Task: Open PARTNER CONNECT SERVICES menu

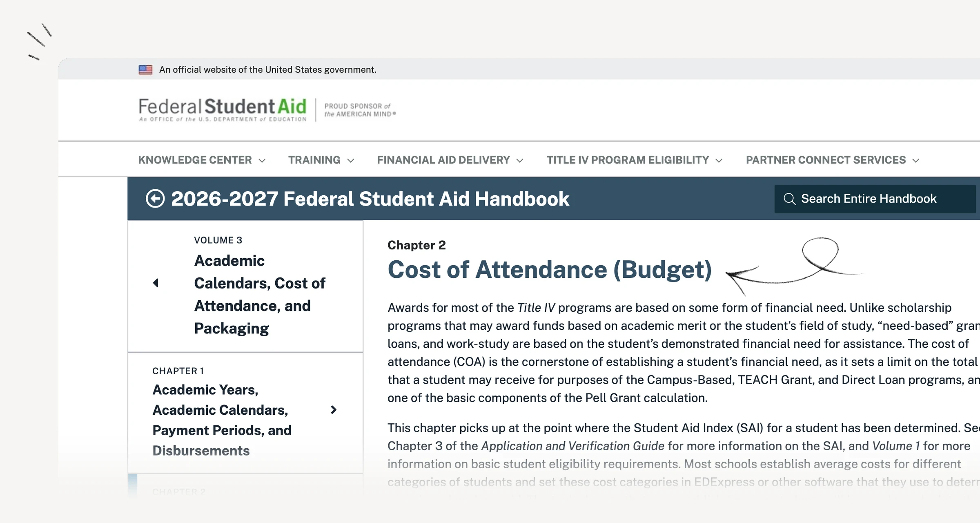Action: coord(826,160)
